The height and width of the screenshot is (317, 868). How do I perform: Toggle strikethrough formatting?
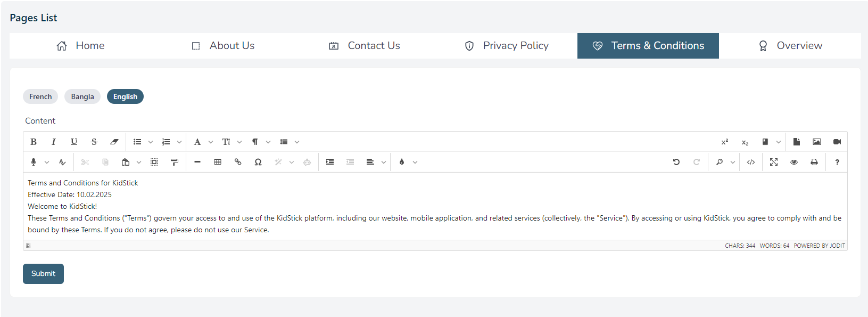point(94,142)
